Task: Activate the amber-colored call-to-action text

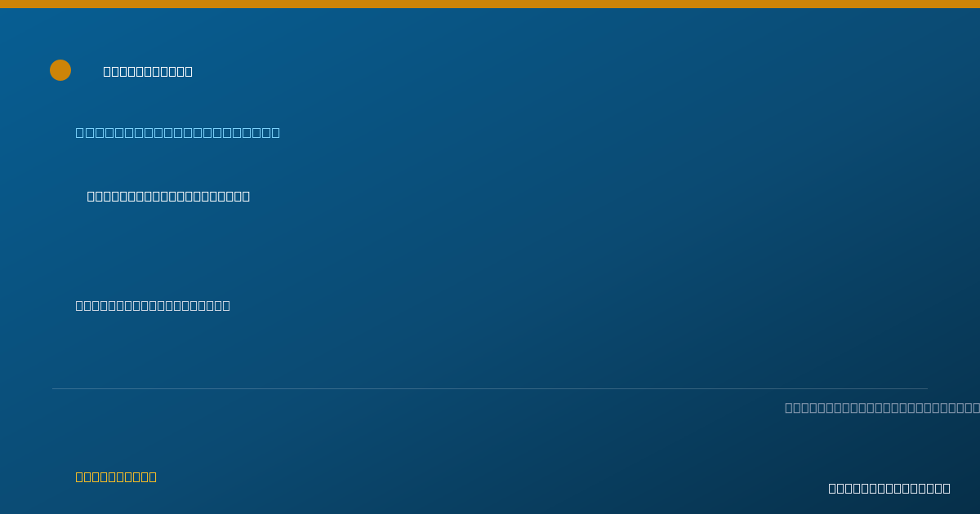Action: tap(116, 476)
